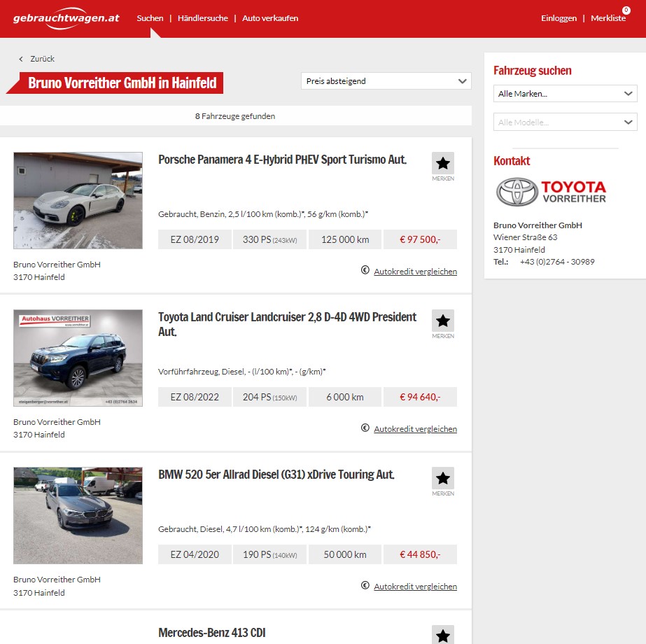Open the Porsche Panamera 4 E-Hybrid listing title
The height and width of the screenshot is (644, 646).
coord(282,160)
